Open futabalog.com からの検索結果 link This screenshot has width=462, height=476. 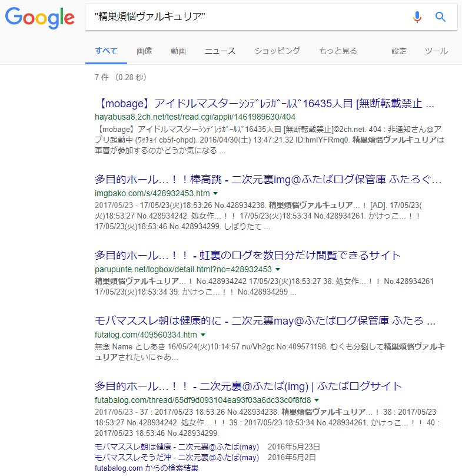(x=147, y=468)
